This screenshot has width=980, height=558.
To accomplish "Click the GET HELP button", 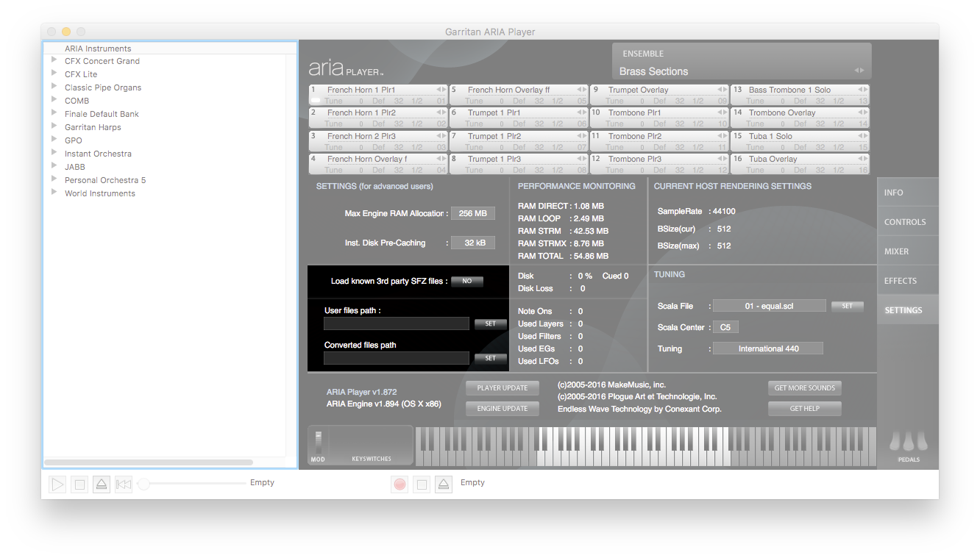I will point(805,408).
